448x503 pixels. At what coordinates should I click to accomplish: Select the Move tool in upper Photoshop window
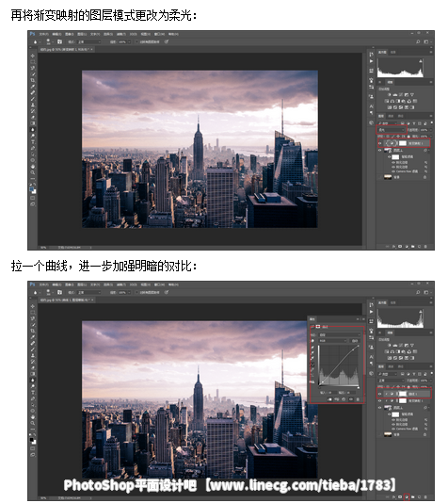click(33, 56)
